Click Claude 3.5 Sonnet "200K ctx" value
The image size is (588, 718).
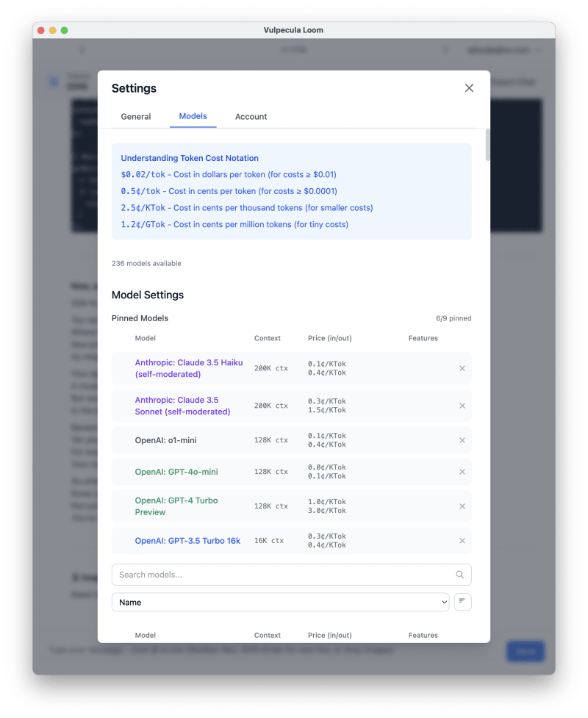click(271, 406)
